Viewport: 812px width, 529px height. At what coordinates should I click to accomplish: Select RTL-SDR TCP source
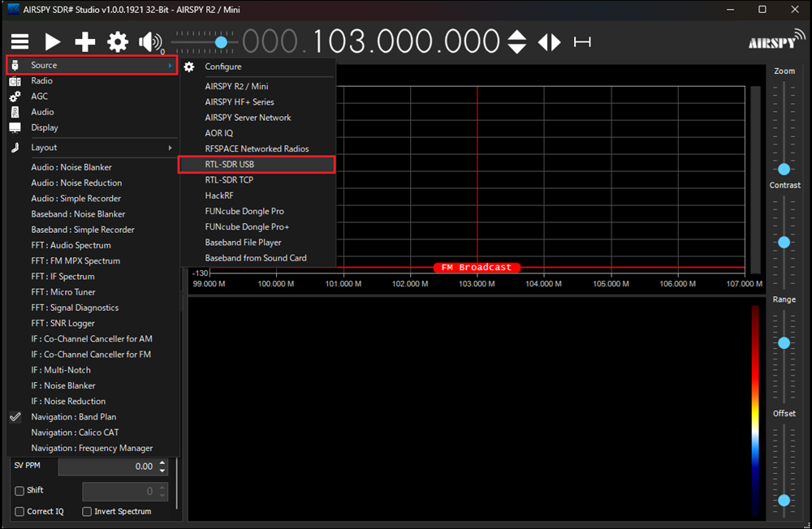point(258,180)
